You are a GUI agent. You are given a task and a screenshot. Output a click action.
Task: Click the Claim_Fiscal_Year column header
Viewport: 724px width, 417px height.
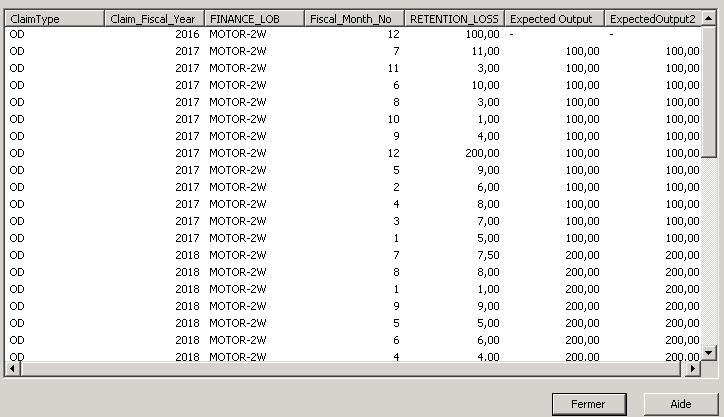click(x=155, y=18)
